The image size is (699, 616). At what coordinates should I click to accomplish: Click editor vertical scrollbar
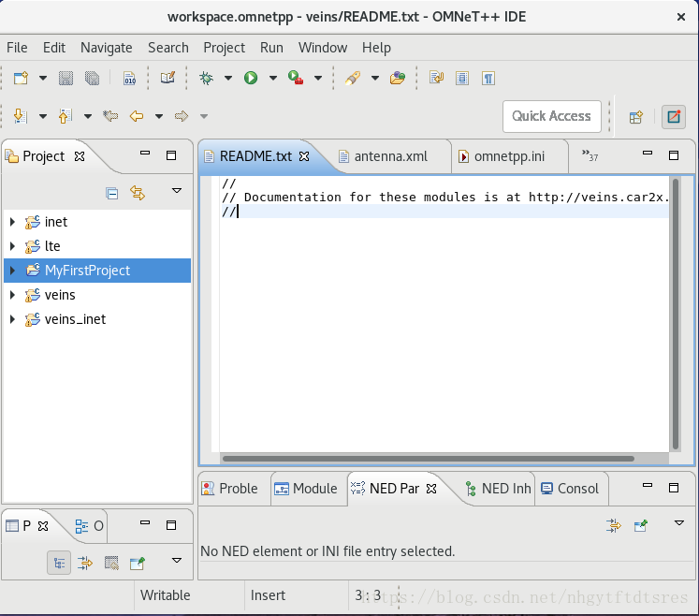tap(676, 315)
